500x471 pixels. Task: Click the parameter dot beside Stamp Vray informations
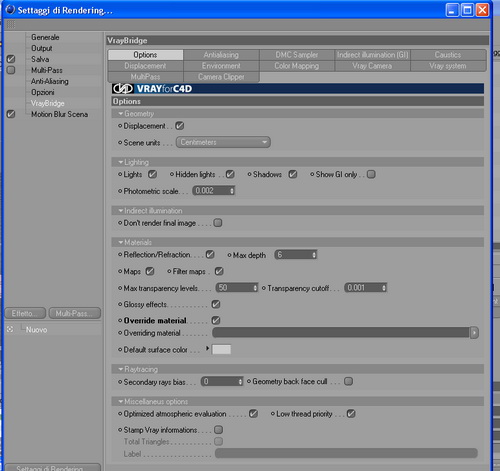click(120, 430)
